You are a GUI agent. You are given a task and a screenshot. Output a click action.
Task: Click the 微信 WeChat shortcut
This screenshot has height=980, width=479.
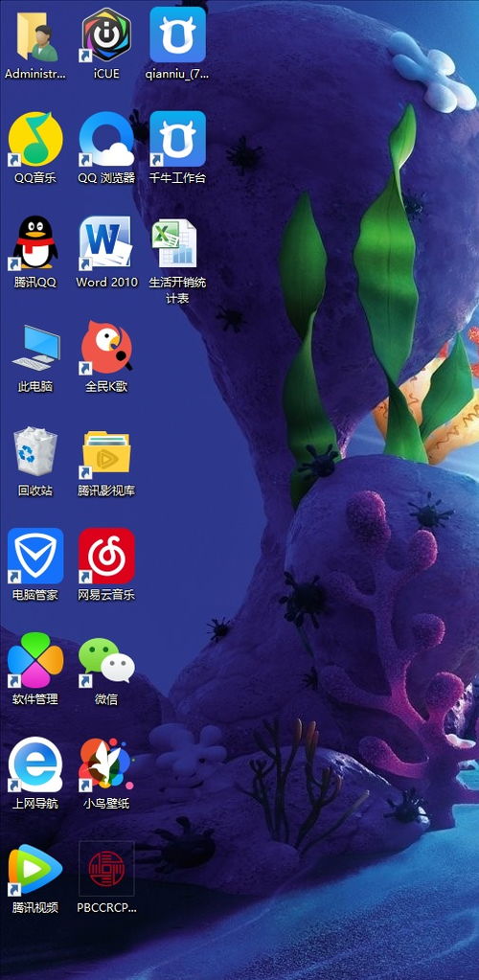(106, 660)
